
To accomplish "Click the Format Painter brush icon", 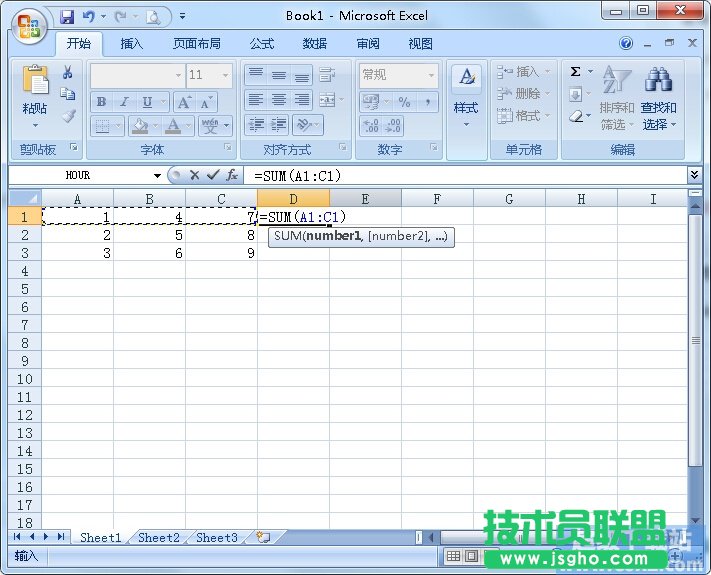I will pyautogui.click(x=68, y=115).
